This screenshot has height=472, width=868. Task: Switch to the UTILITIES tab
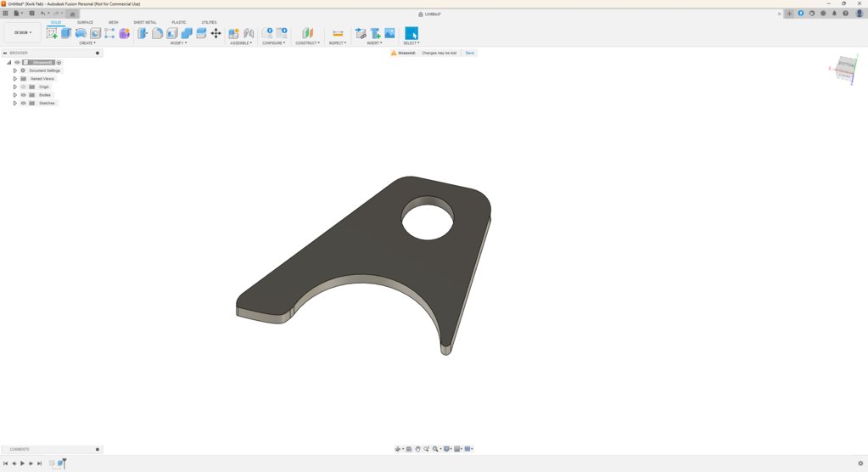click(x=210, y=23)
